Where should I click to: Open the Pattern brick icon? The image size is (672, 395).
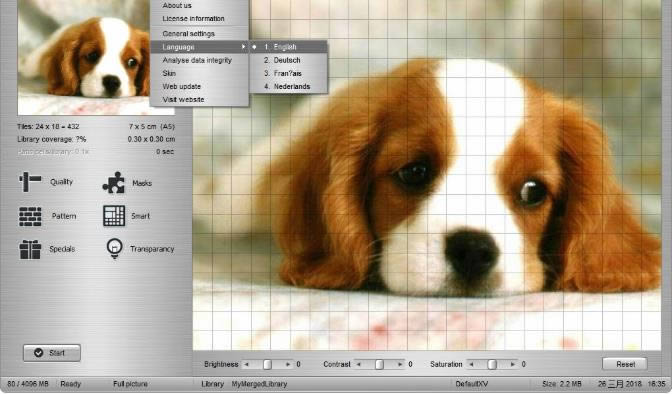point(30,216)
